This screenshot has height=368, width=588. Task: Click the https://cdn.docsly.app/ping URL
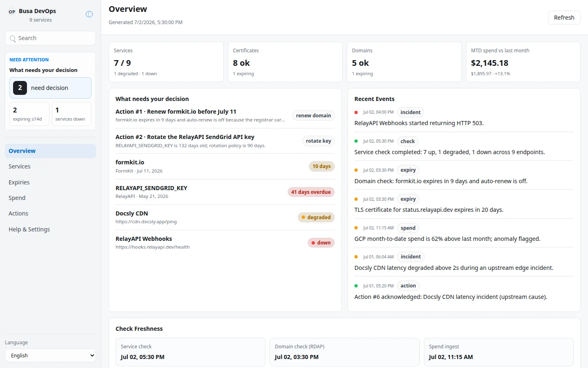pos(146,222)
